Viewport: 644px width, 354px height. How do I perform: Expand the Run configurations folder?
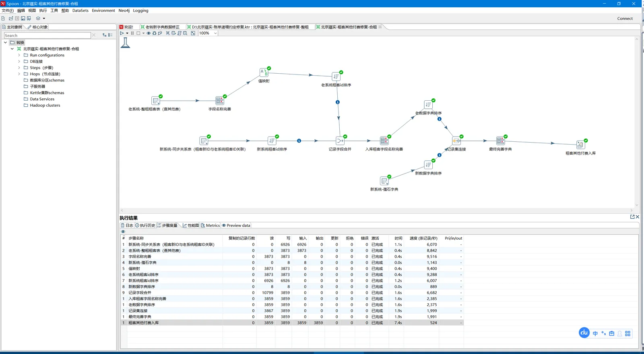pos(19,55)
